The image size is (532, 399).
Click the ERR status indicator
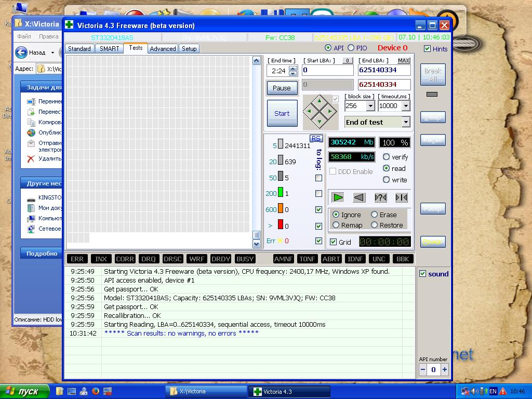coord(77,259)
